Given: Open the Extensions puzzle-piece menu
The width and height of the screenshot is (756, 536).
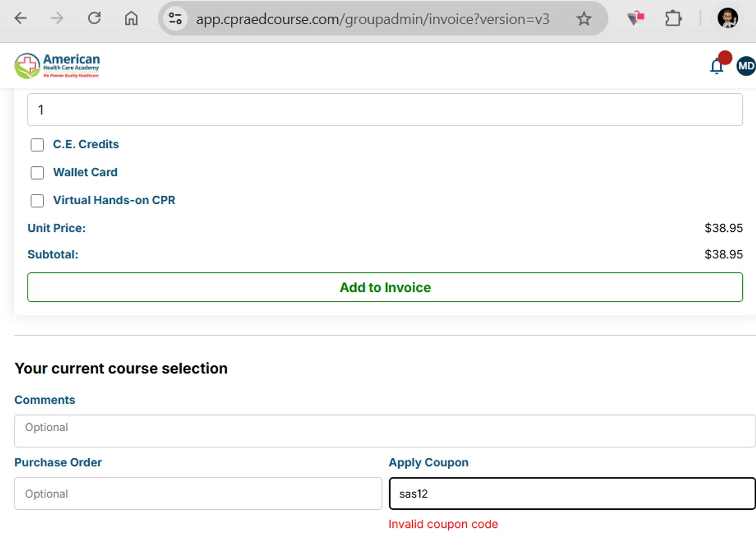Looking at the screenshot, I should pyautogui.click(x=673, y=19).
